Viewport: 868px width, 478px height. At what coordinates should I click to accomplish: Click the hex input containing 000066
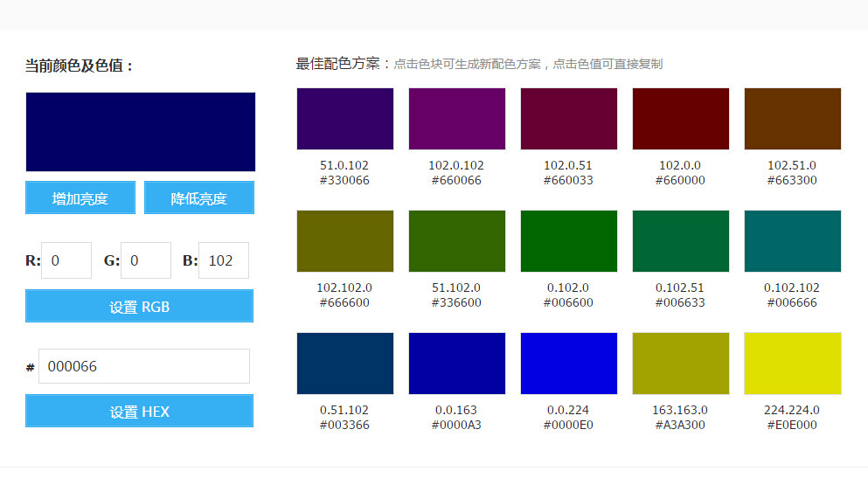click(145, 366)
